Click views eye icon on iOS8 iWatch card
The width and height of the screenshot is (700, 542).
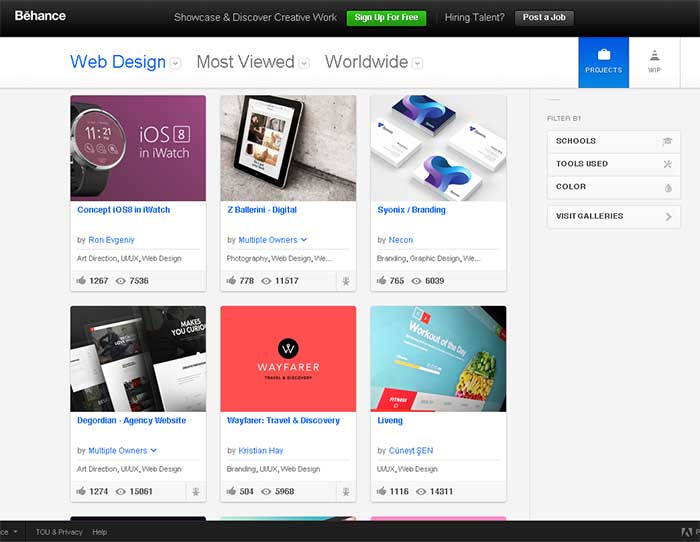point(121,281)
